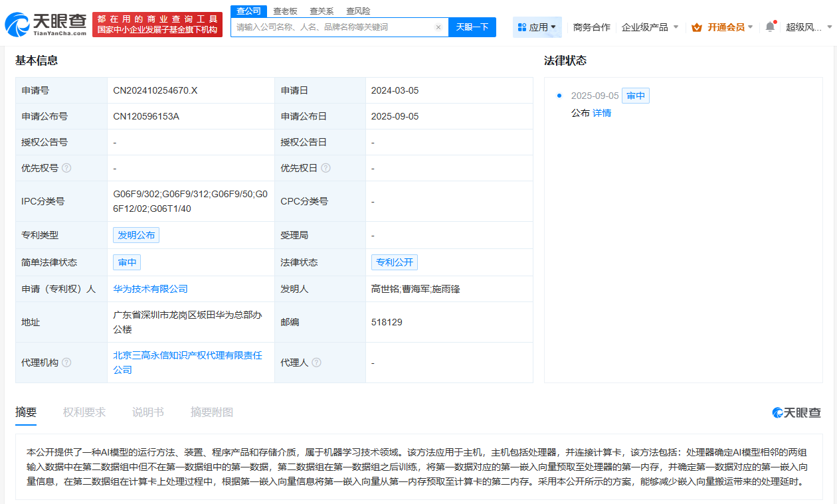The image size is (837, 504).
Task: Click the crown icon on 开通会员
Action: 696,27
